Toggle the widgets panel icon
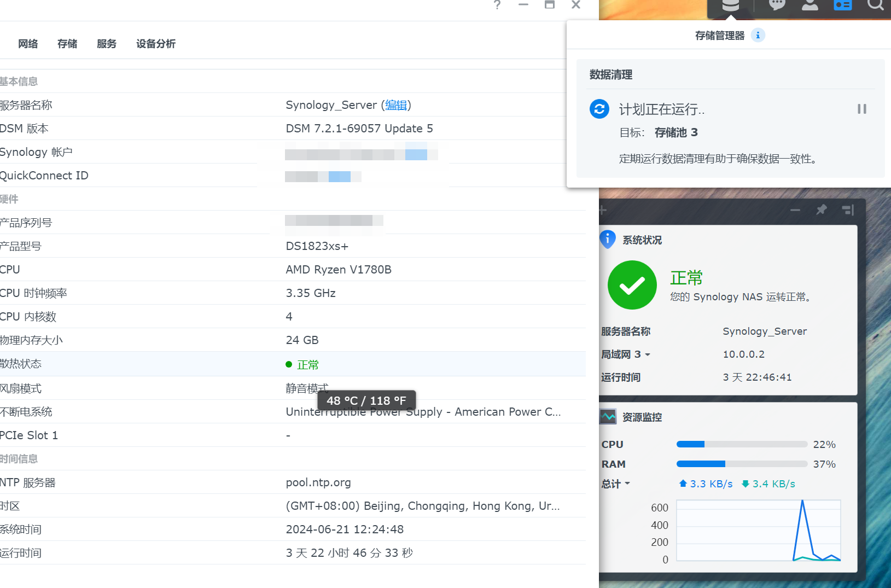The width and height of the screenshot is (891, 588). point(843,5)
